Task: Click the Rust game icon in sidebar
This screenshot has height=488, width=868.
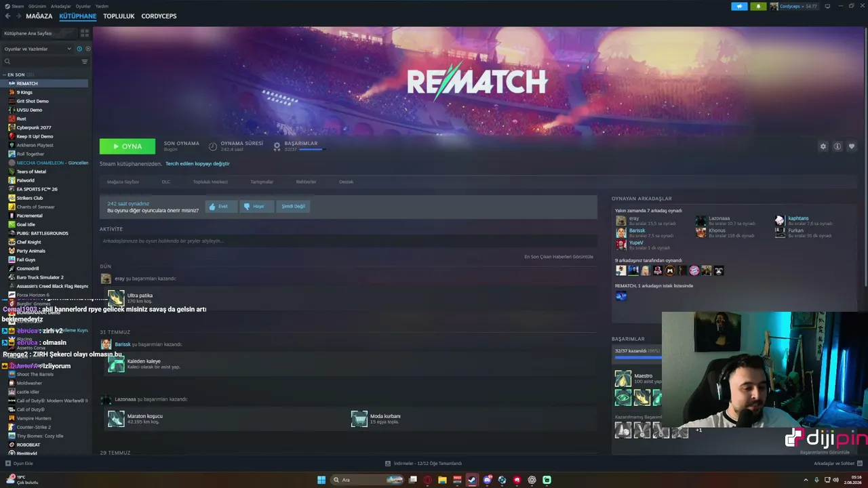Action: tap(12, 119)
